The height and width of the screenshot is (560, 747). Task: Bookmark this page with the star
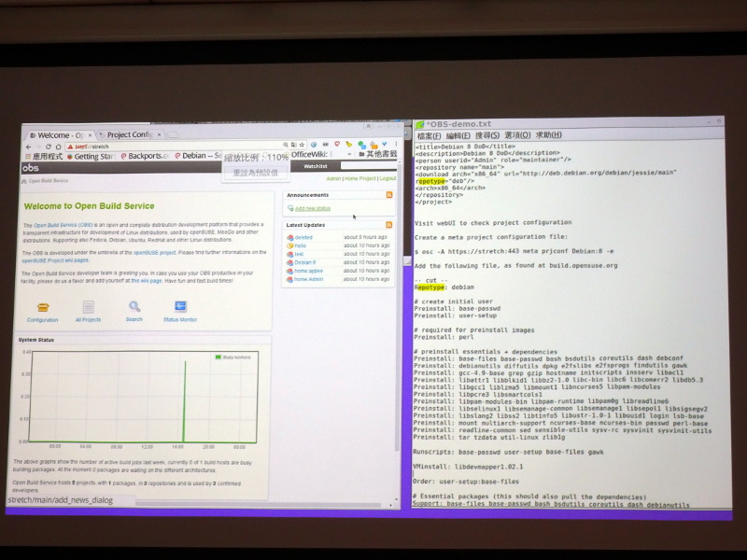click(302, 145)
